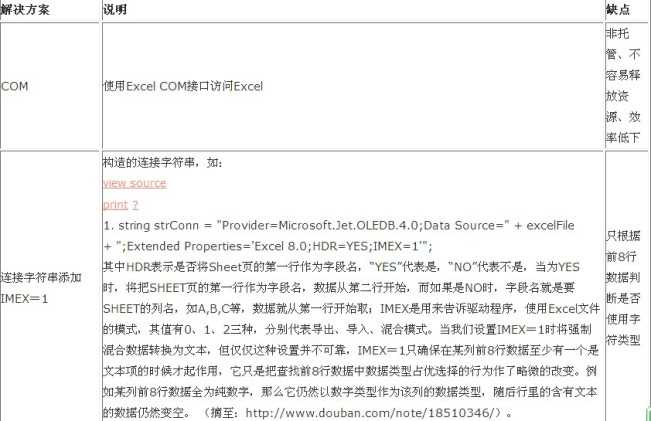
Task: Click the '连接字符串添加 IMEX=1' cell
Action: click(41, 288)
